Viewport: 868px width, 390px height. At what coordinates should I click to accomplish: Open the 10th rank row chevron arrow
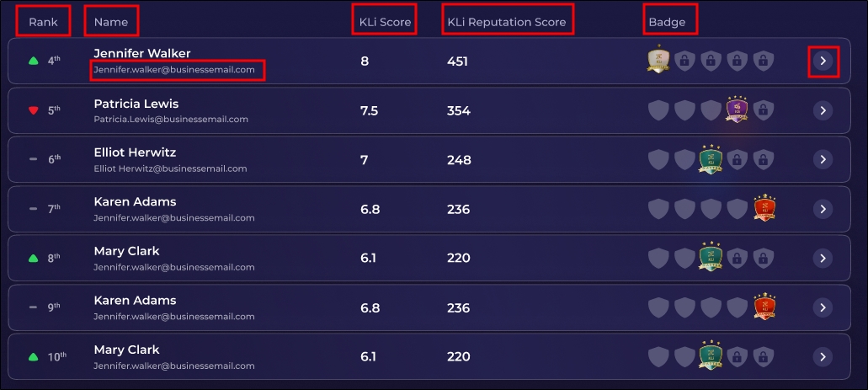point(823,357)
